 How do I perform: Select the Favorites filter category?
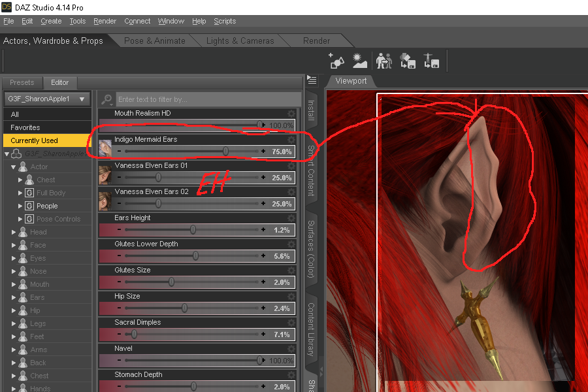[x=47, y=127]
